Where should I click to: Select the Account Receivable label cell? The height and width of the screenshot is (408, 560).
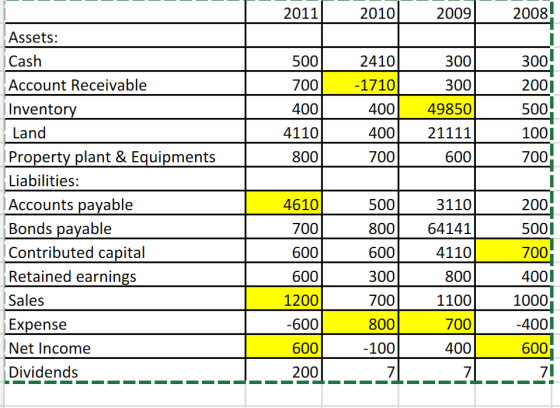[x=125, y=83]
